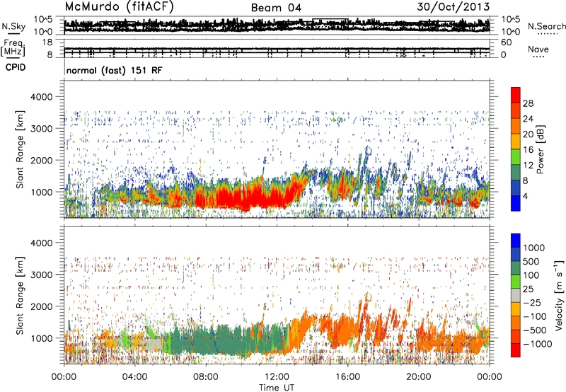Screen dimensions: 566x392
Task: Click the '-1000' tick on the velocity colorbar
Action: click(537, 344)
